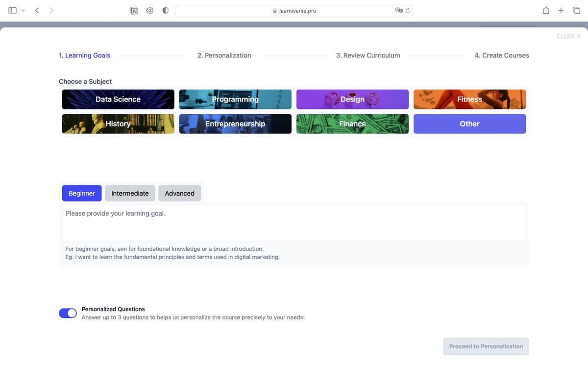Switch to the Intermediate level tab
The width and height of the screenshot is (588, 368).
130,193
